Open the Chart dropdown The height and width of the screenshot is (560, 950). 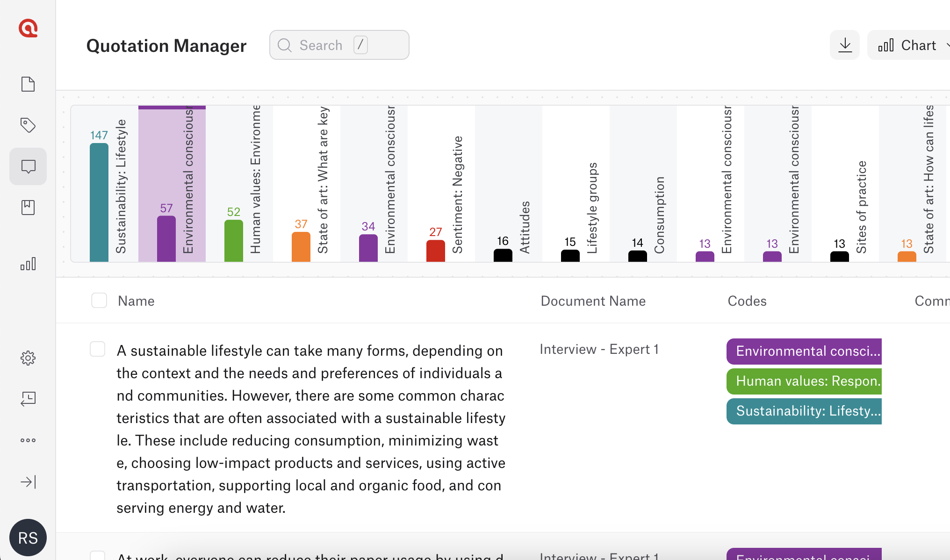pyautogui.click(x=909, y=45)
